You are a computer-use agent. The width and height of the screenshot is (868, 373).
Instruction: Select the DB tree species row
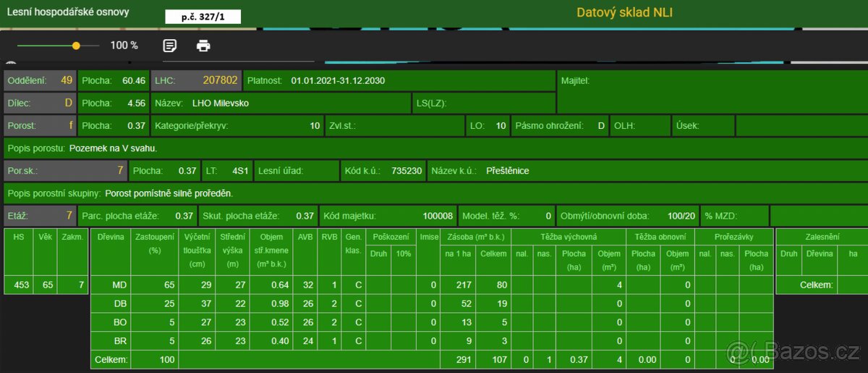point(119,304)
